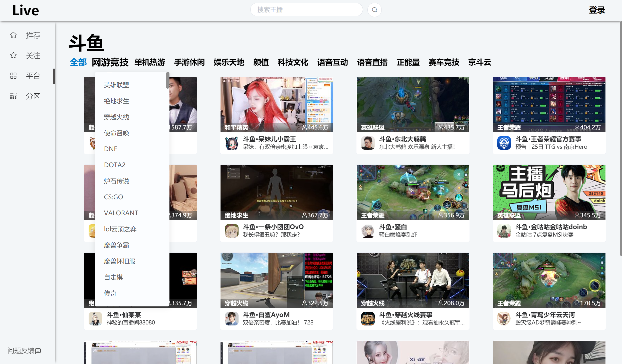The width and height of the screenshot is (622, 364).
Task: Click the dropdown list scrollbar handle
Action: point(167,80)
